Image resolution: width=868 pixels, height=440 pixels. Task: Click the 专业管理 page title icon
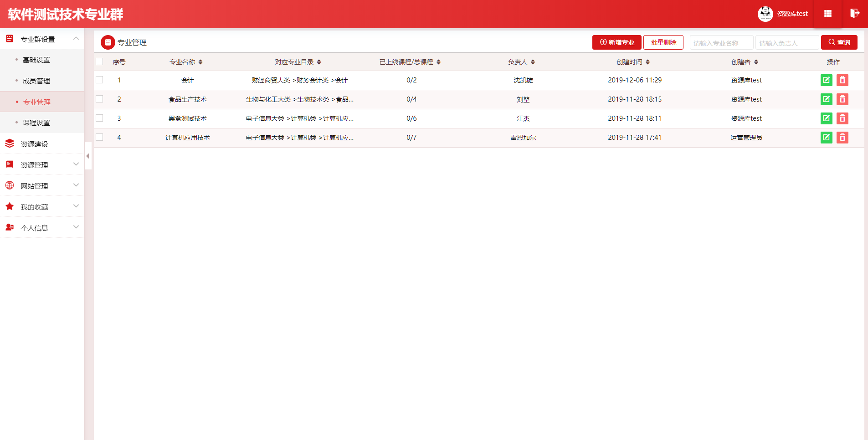click(108, 42)
